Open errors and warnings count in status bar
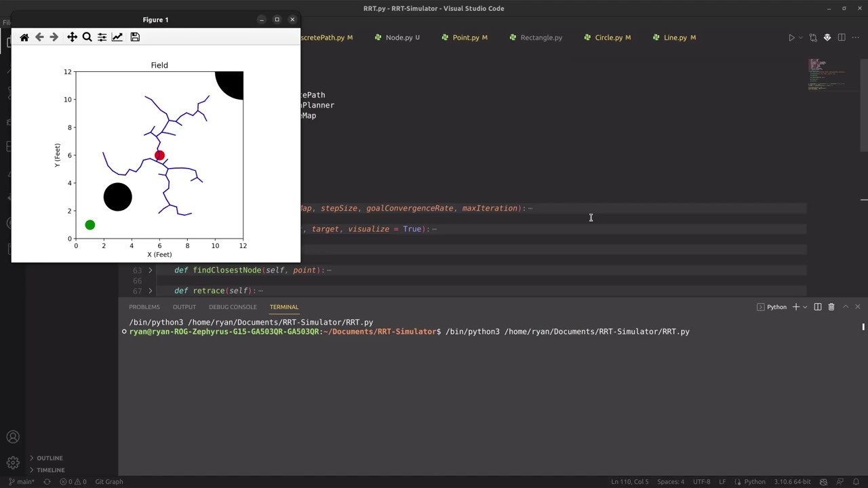The width and height of the screenshot is (868, 488). (73, 482)
